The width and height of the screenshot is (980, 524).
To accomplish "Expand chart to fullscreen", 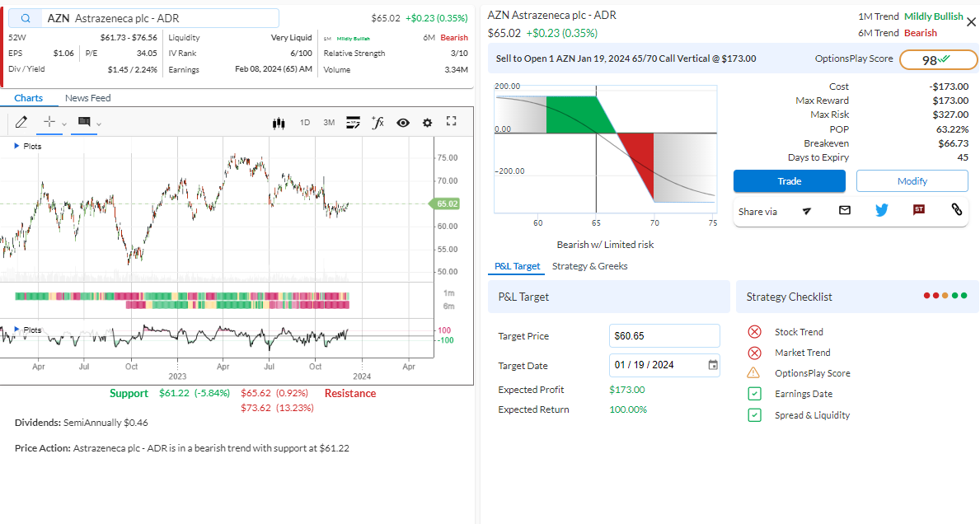I will [x=451, y=121].
